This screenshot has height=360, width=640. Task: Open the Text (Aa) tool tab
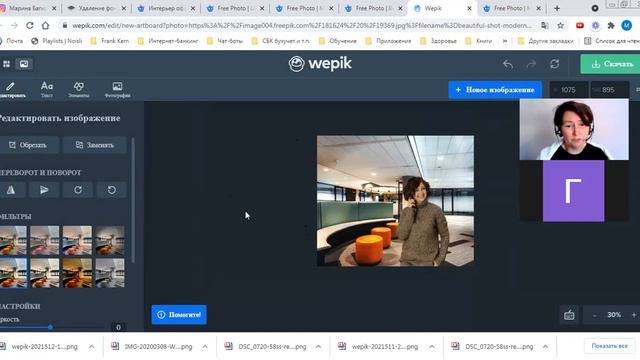(47, 89)
